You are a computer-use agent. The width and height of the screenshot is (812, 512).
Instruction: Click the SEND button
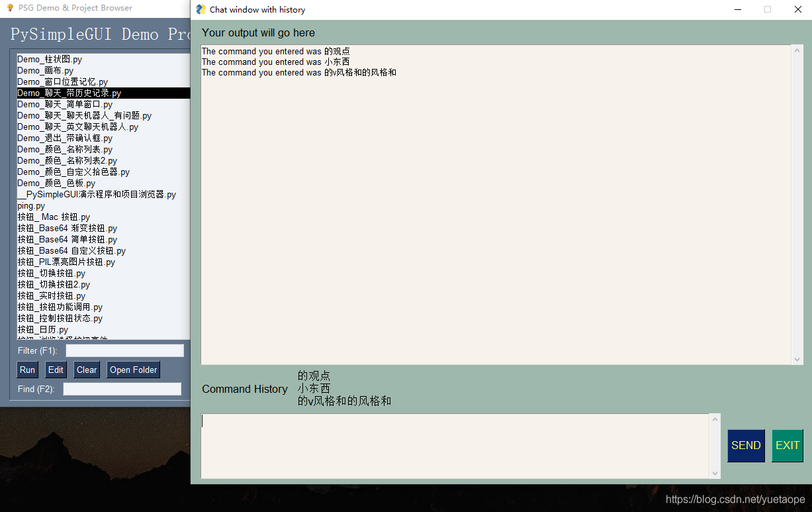[746, 446]
